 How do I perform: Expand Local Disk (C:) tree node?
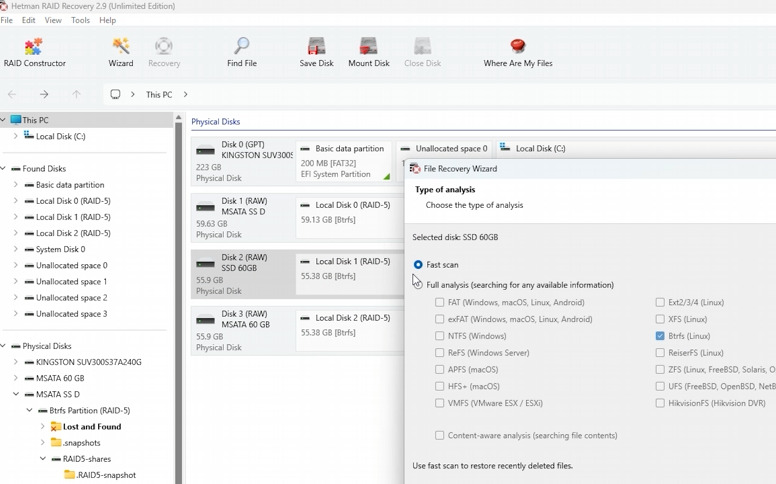15,136
